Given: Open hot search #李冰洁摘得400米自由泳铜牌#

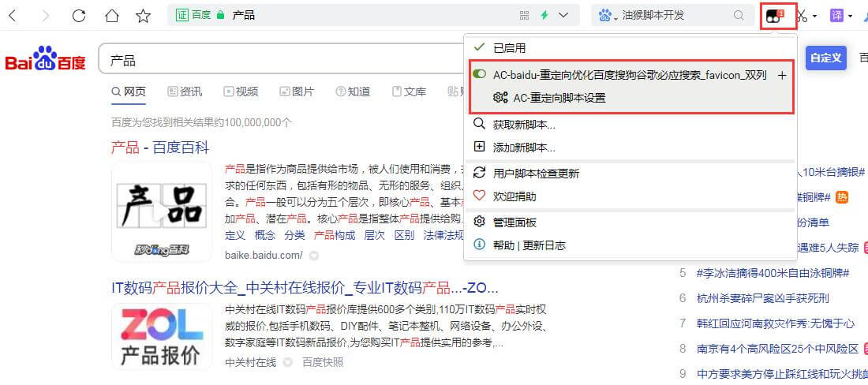Looking at the screenshot, I should click(x=773, y=273).
